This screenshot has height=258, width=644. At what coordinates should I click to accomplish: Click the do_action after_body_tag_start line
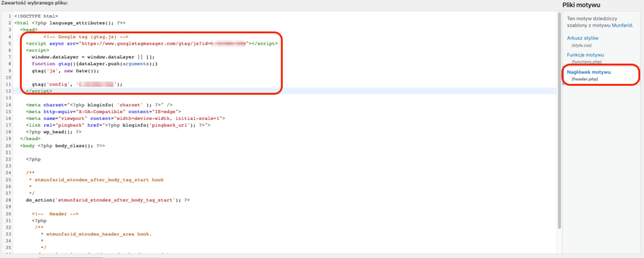click(x=108, y=200)
